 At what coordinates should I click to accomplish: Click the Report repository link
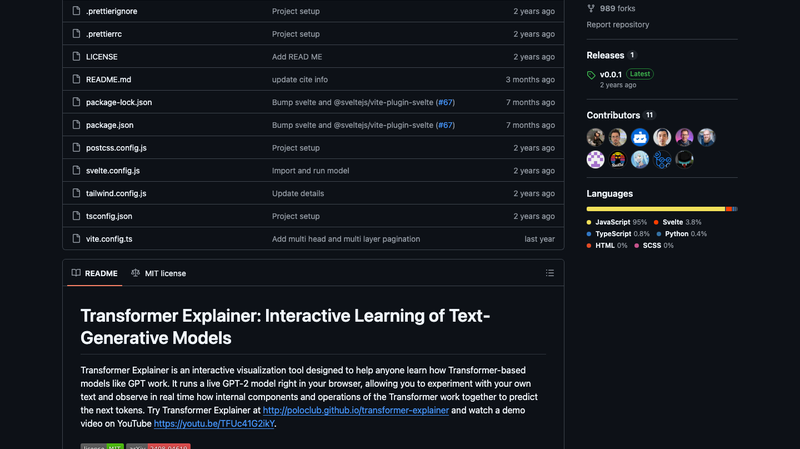tap(617, 24)
